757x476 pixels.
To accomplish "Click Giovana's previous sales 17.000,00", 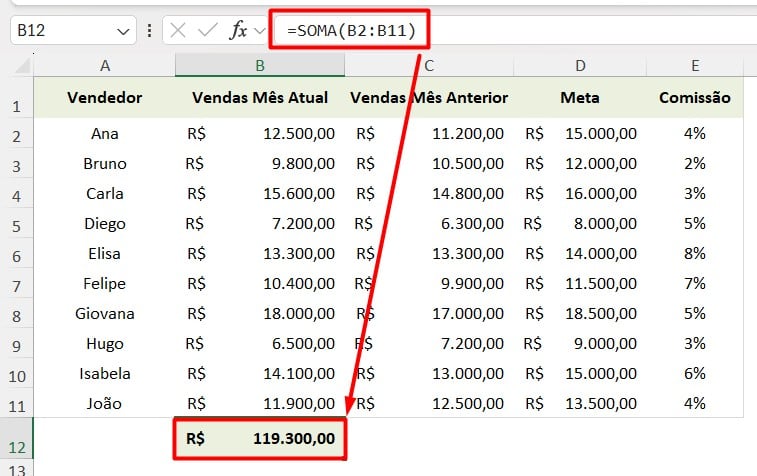I will [429, 313].
